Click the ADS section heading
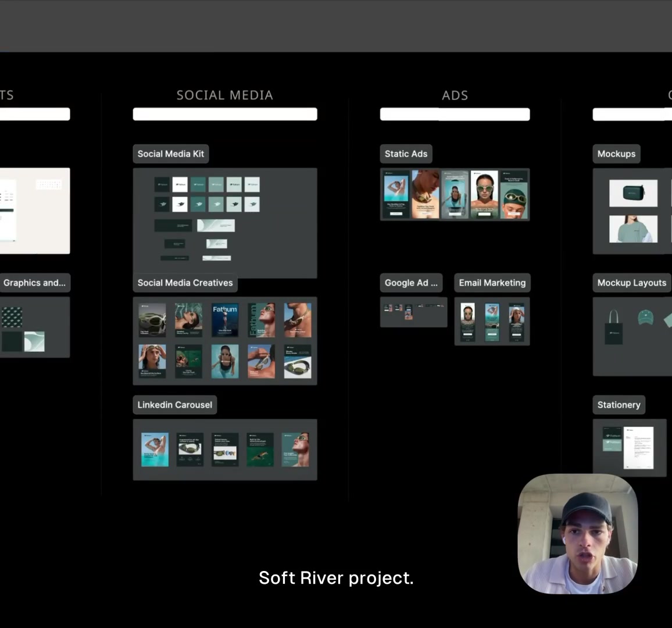This screenshot has width=672, height=628. coord(455,95)
